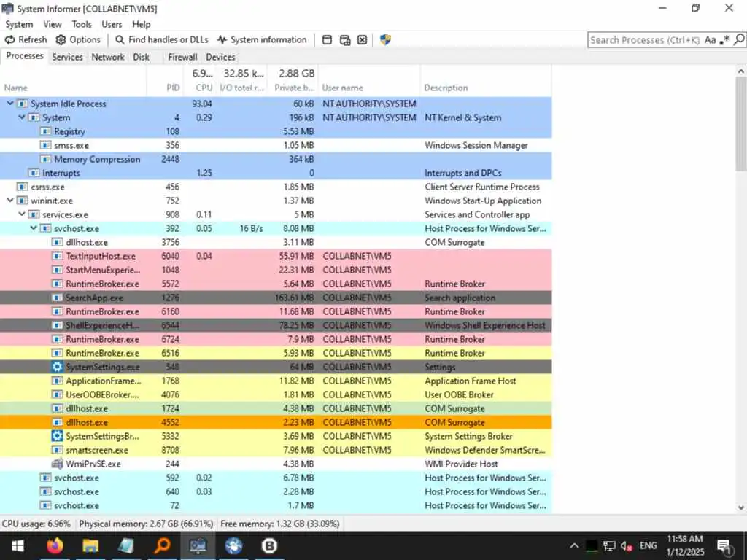Image resolution: width=747 pixels, height=560 pixels.
Task: Sort by the Name column header
Action: coord(74,87)
